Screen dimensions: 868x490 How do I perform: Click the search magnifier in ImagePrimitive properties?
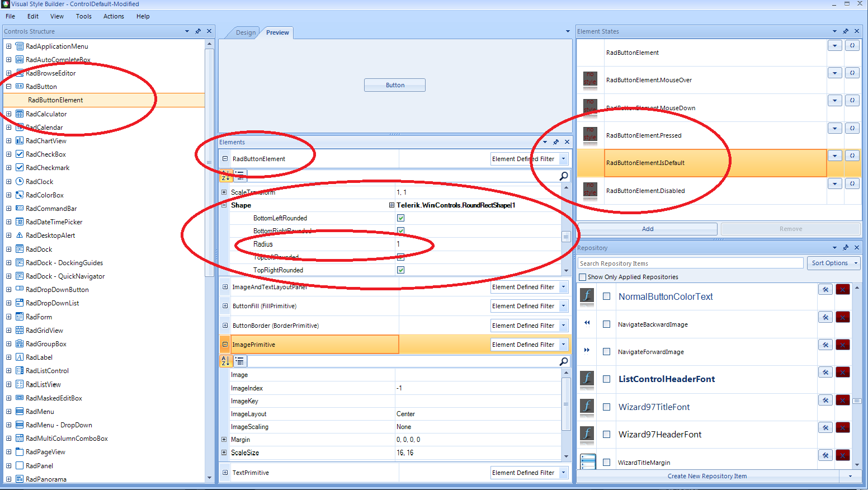[x=564, y=361]
